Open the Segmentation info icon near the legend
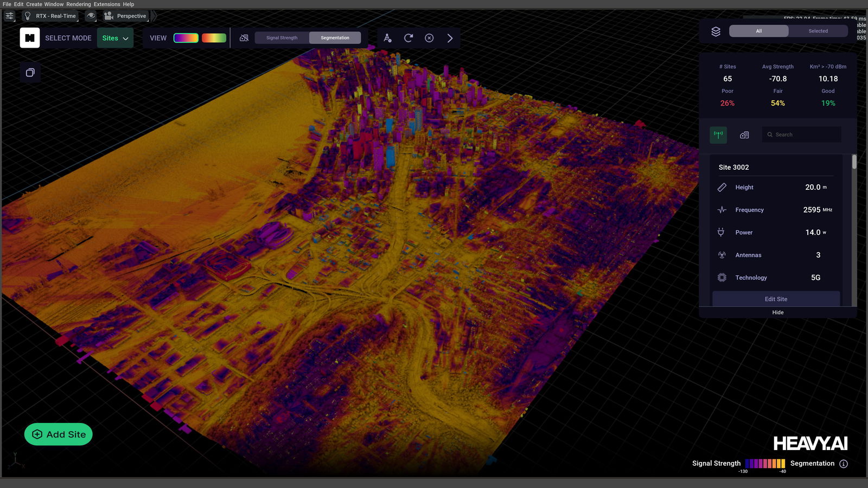The width and height of the screenshot is (868, 488). click(844, 464)
